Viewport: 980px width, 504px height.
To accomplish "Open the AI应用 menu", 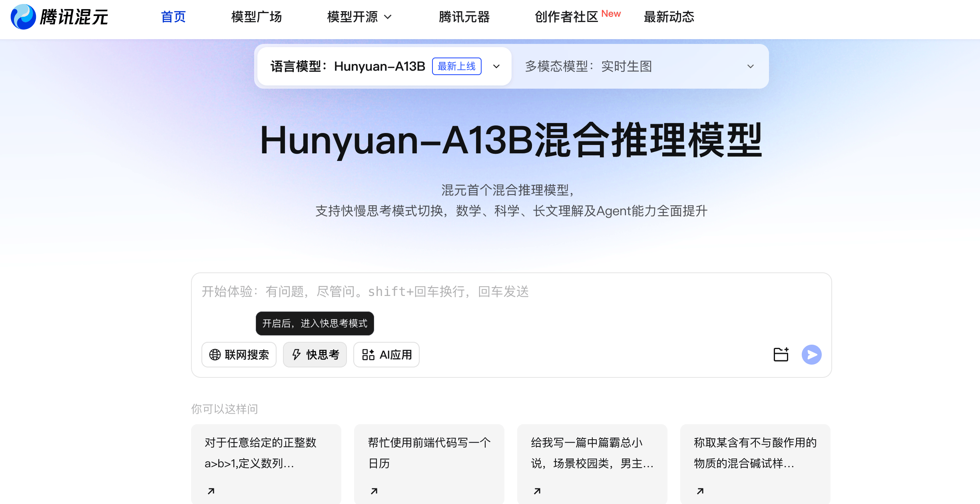I will click(386, 355).
